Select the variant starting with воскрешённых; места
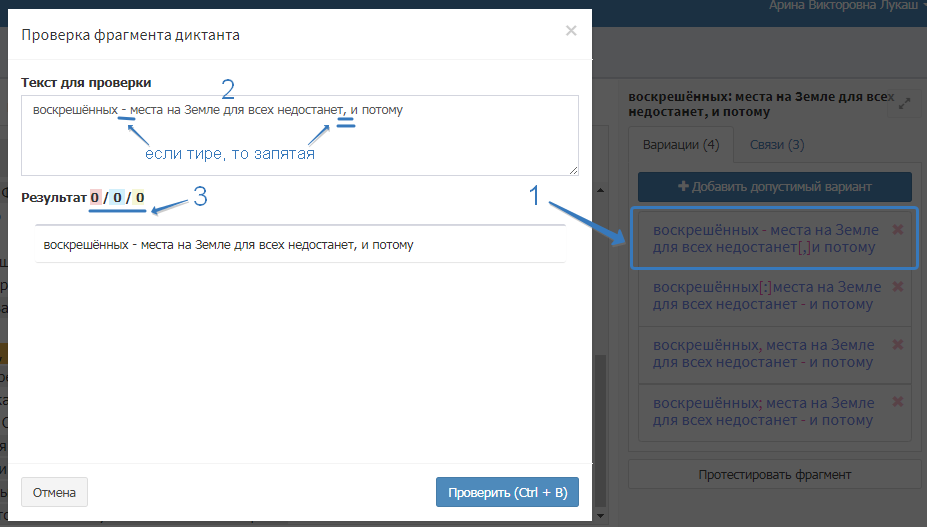927x527 pixels. pos(765,411)
